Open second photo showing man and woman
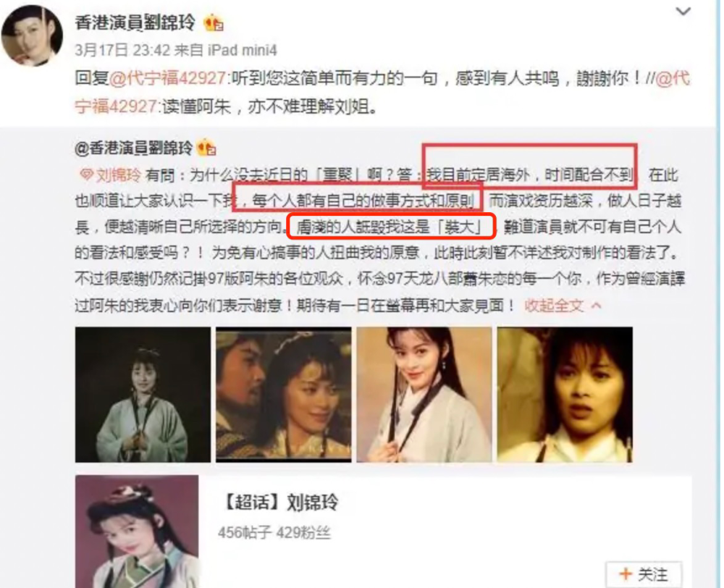724x588 pixels. coord(284,395)
